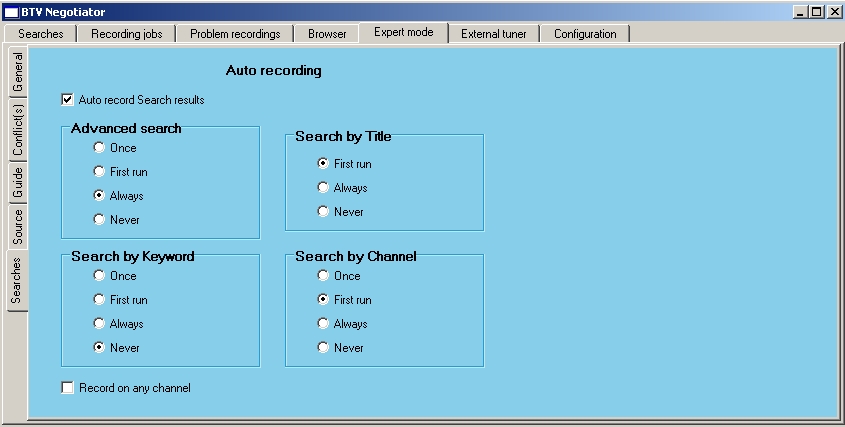Click the Search by Channel group label
The width and height of the screenshot is (845, 427).
click(x=356, y=257)
